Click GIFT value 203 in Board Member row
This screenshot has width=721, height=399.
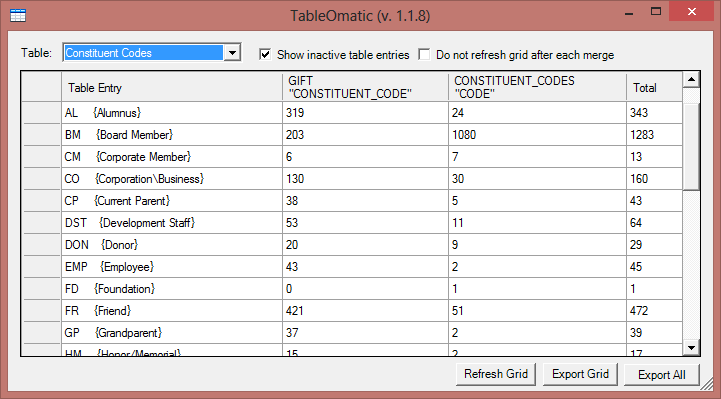click(x=365, y=135)
